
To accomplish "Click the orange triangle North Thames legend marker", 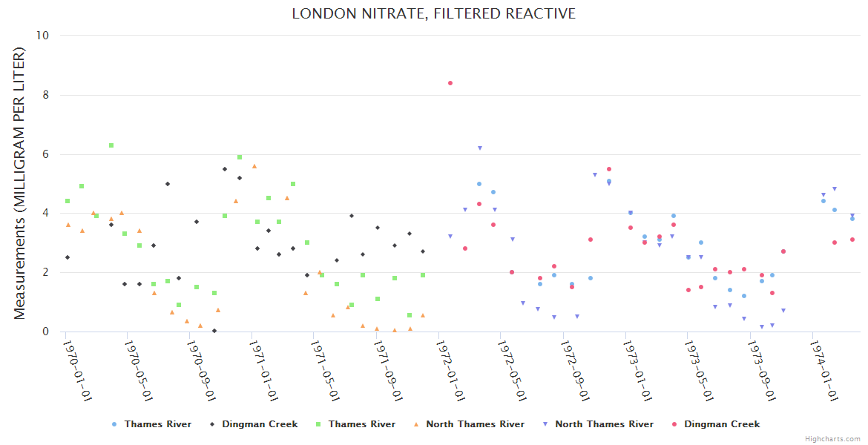I will [x=415, y=424].
